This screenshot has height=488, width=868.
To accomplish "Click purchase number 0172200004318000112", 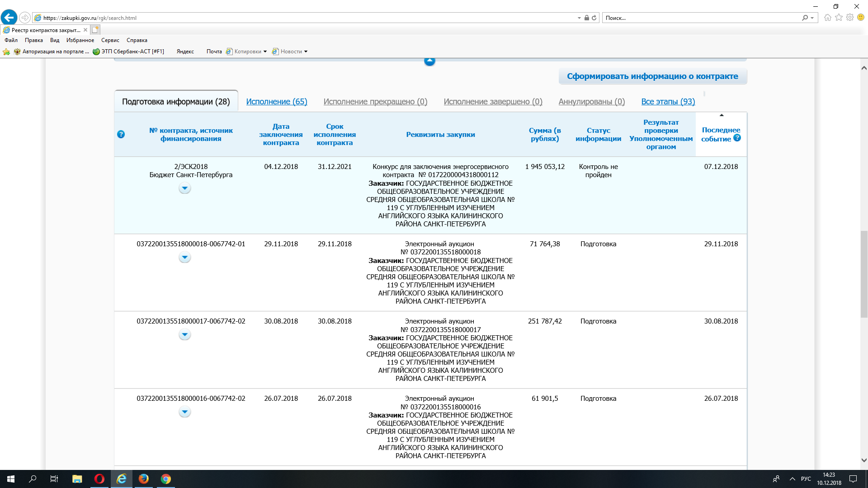I will tap(463, 175).
